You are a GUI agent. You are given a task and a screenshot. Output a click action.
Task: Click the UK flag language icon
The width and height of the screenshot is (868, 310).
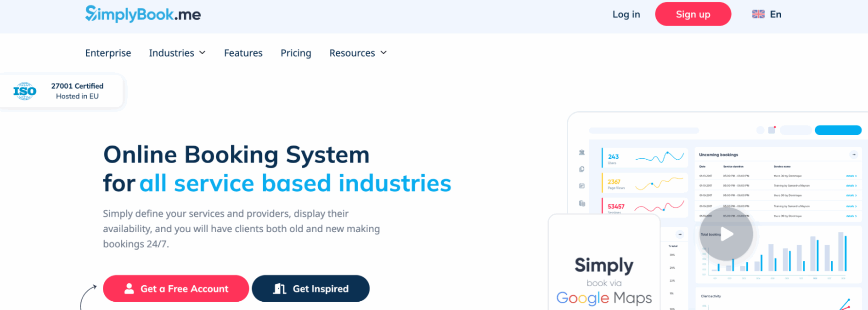pyautogui.click(x=758, y=14)
